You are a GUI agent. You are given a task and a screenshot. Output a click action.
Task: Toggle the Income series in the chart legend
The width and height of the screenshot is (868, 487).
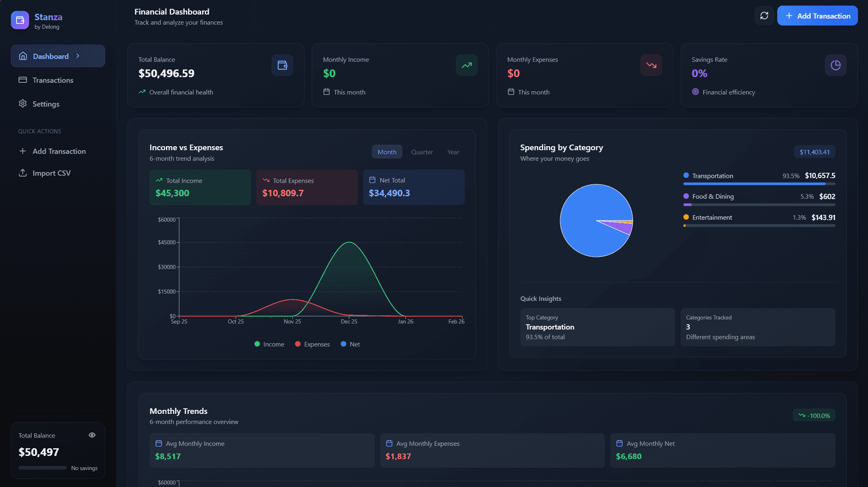tap(269, 344)
